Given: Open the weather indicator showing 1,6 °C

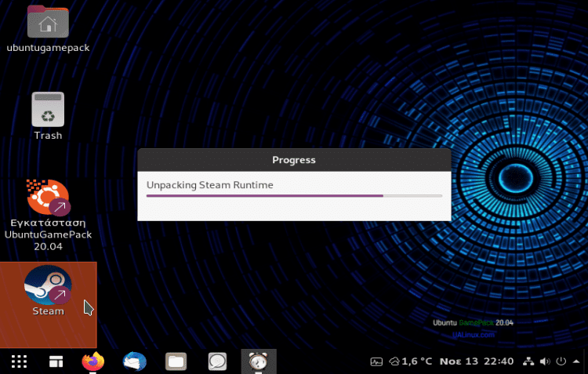Looking at the screenshot, I should coord(410,361).
